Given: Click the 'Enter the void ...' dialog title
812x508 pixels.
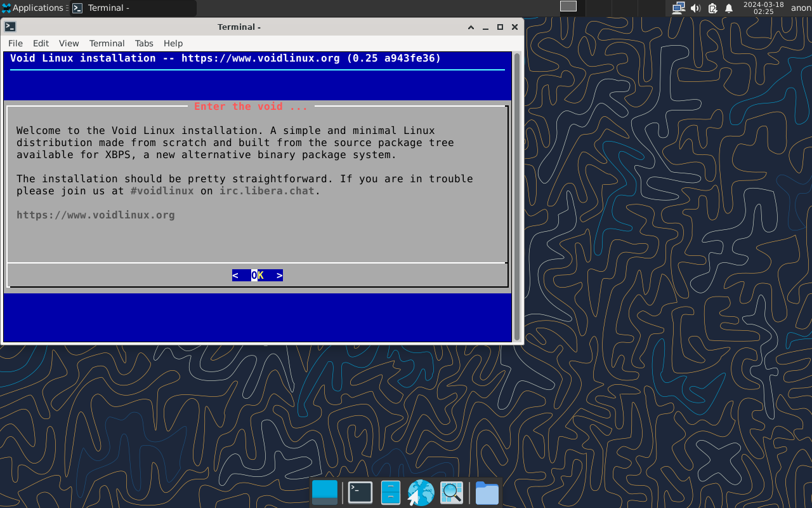Looking at the screenshot, I should [251, 106].
